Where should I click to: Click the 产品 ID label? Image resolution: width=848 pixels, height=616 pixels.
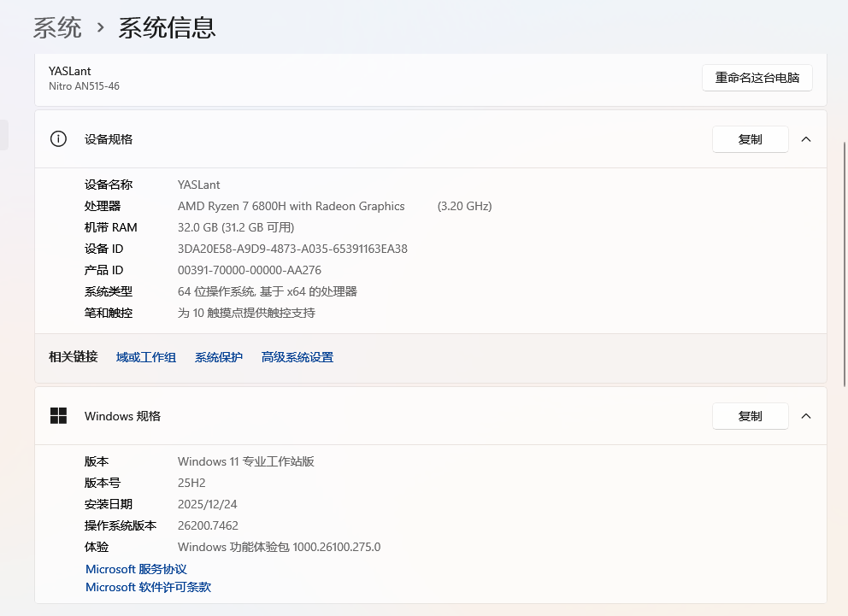coord(103,270)
